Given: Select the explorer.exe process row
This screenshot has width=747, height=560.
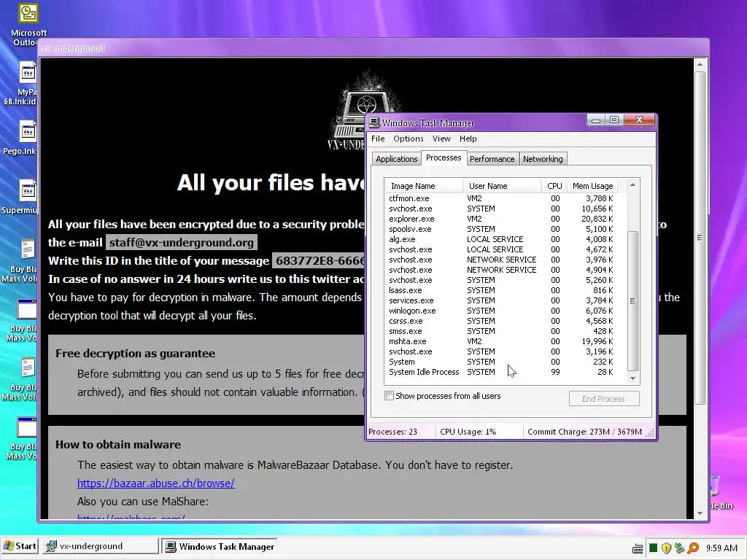Looking at the screenshot, I should [x=501, y=219].
